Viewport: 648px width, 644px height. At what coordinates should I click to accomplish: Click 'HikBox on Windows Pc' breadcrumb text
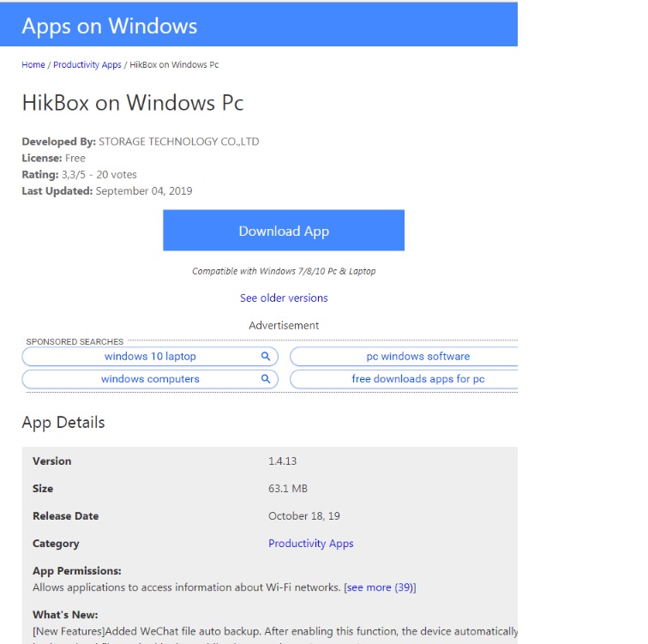click(174, 65)
